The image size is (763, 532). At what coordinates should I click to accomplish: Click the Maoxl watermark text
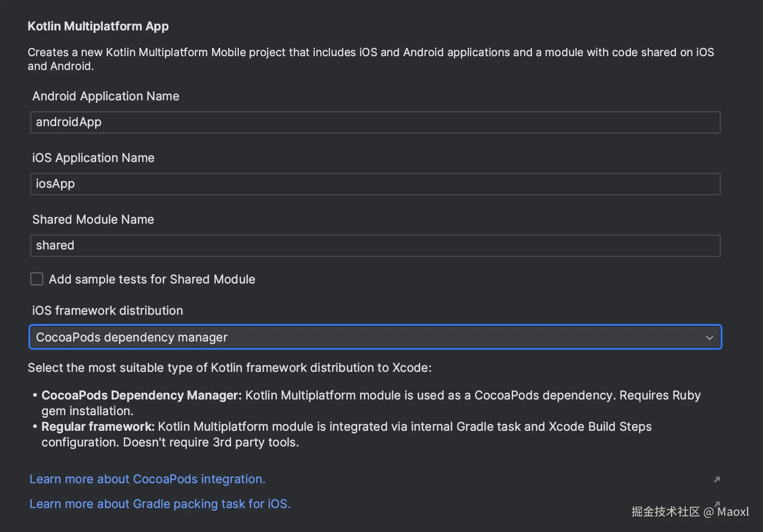click(733, 512)
